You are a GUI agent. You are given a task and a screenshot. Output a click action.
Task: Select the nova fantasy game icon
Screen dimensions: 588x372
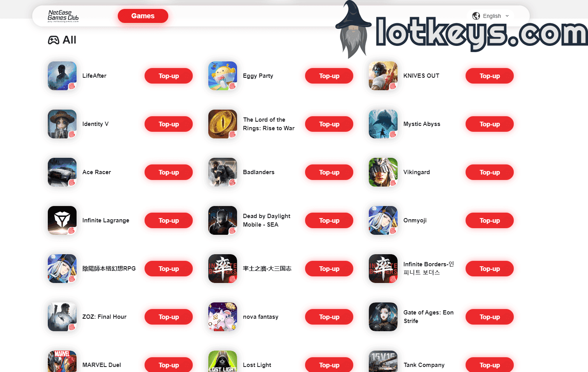[x=223, y=317]
